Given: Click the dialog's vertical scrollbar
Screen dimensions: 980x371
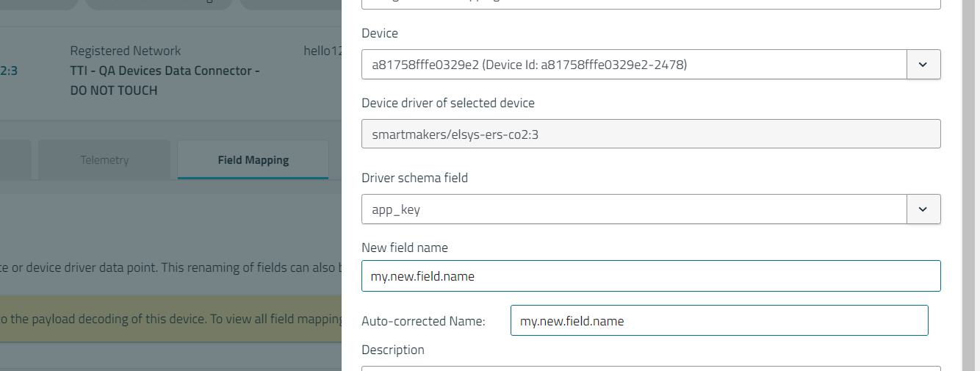Looking at the screenshot, I should click(x=970, y=184).
